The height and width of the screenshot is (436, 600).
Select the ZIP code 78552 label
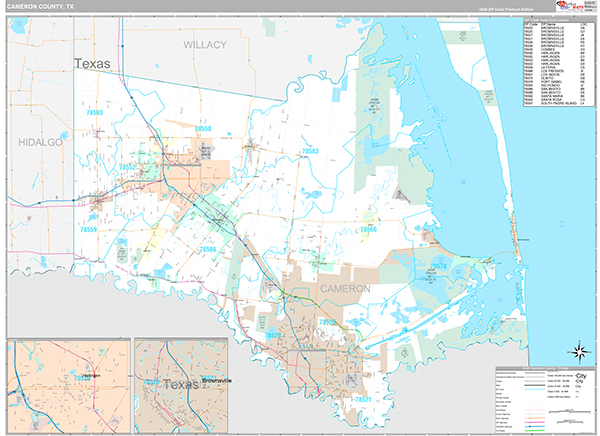point(127,167)
